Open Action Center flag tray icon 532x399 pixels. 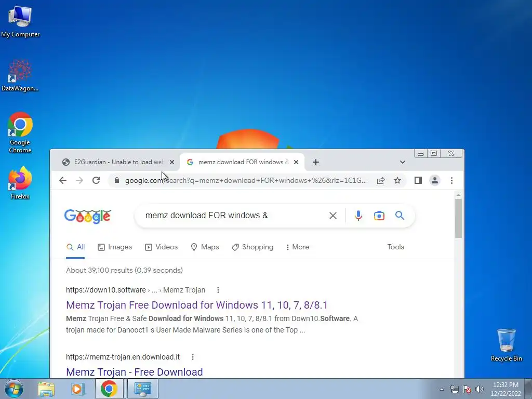[467, 389]
